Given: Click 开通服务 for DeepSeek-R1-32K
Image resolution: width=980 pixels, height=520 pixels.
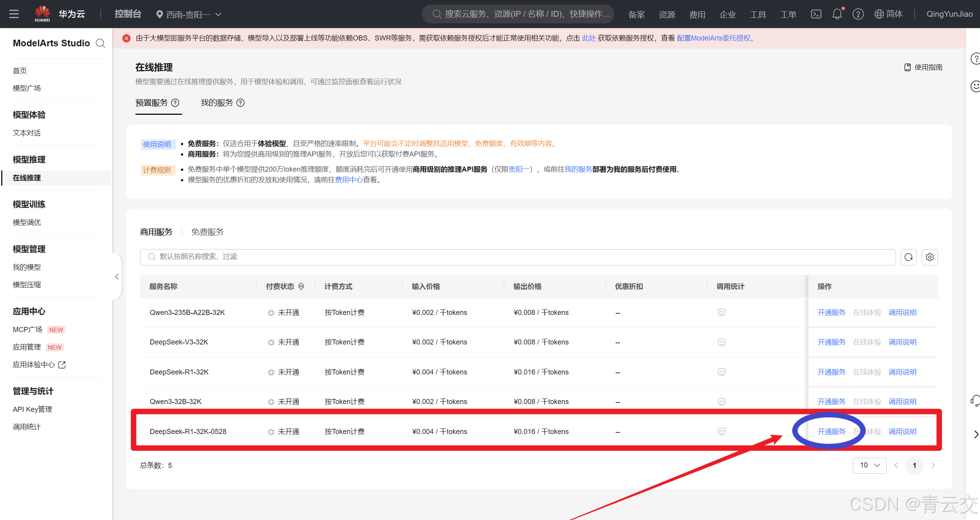Looking at the screenshot, I should (831, 372).
